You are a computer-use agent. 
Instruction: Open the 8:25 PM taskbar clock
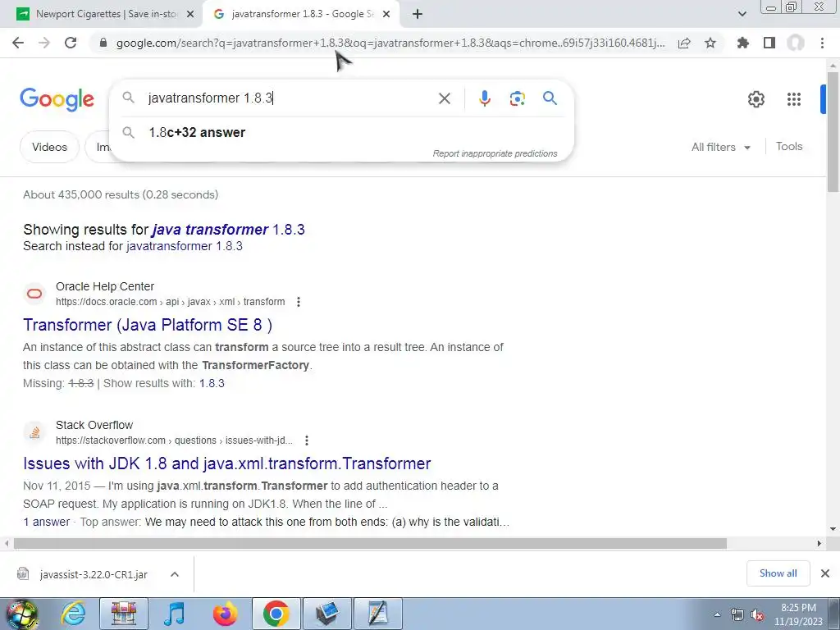tap(798, 614)
